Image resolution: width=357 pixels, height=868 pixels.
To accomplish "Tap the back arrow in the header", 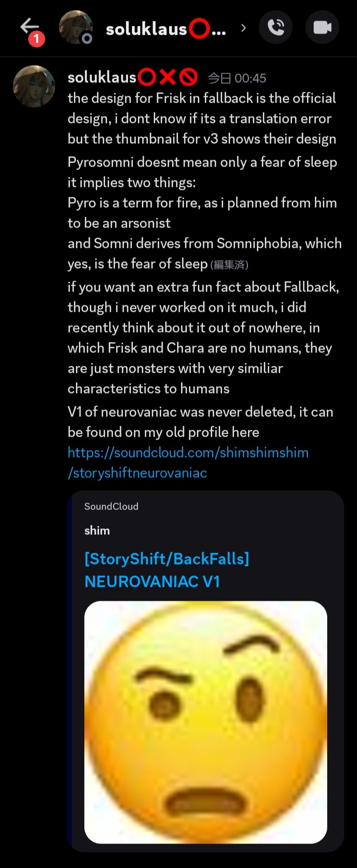I will (x=29, y=26).
